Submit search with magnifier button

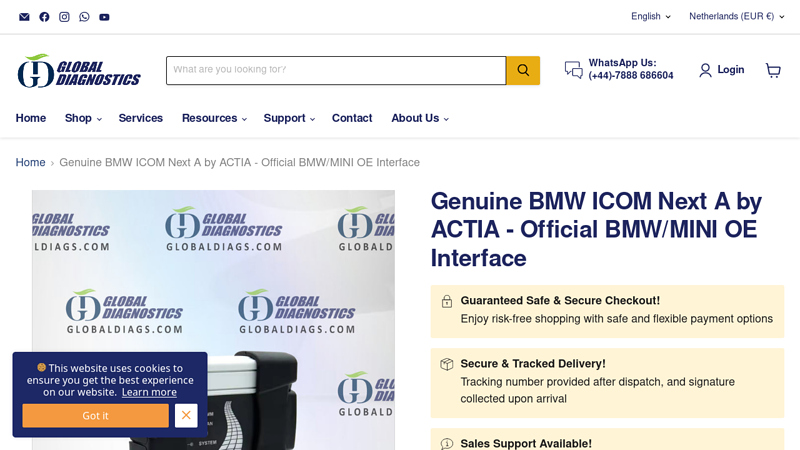coord(523,70)
